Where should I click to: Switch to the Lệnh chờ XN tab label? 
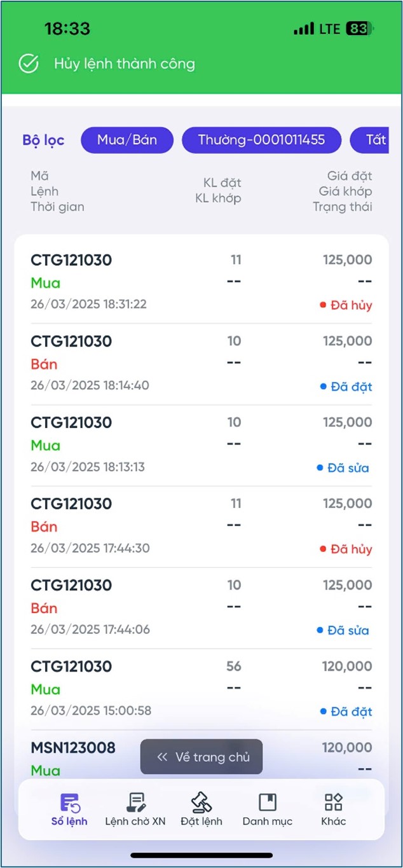tap(135, 821)
